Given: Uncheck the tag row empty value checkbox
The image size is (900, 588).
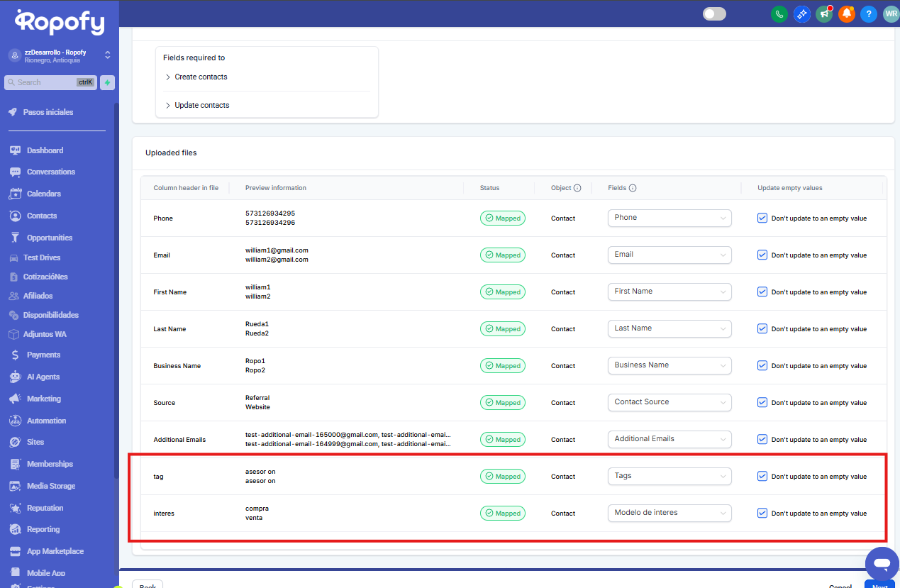Looking at the screenshot, I should point(762,476).
